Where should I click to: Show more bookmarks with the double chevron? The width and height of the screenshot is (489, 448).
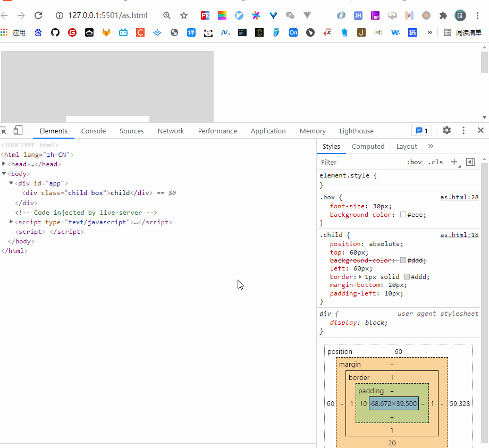point(430,32)
